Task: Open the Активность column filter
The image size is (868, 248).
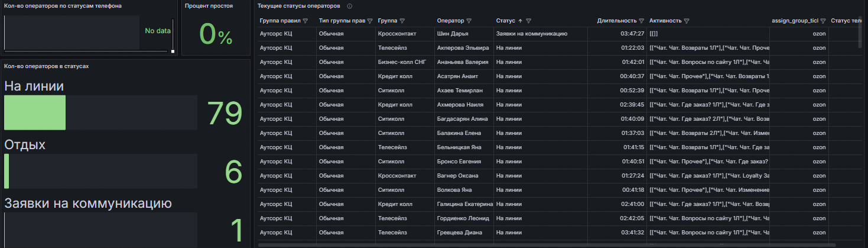Action: (687, 21)
